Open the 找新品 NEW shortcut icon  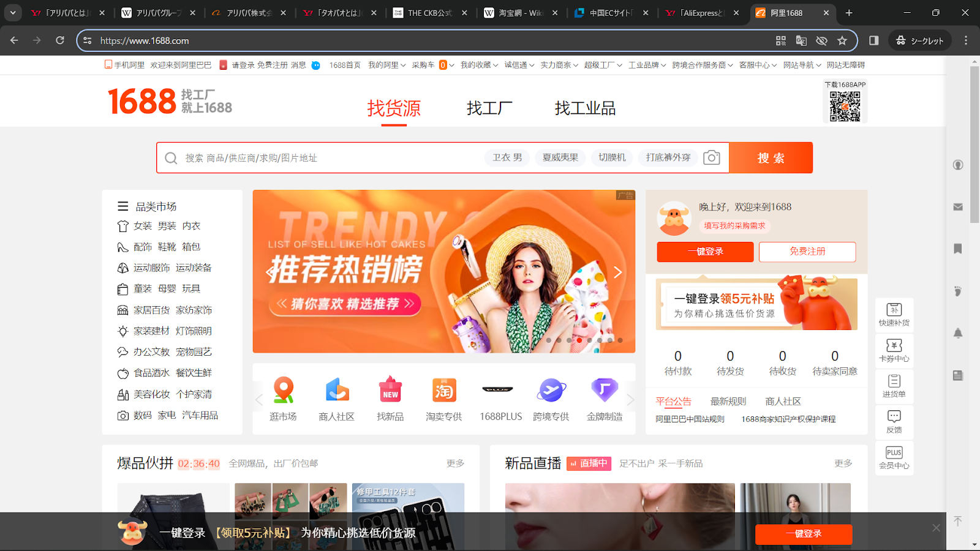pos(390,390)
